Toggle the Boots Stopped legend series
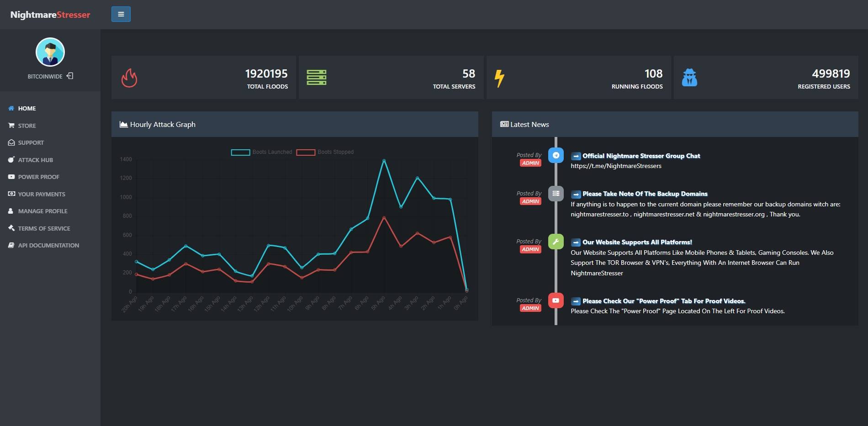The height and width of the screenshot is (426, 868). coord(325,152)
